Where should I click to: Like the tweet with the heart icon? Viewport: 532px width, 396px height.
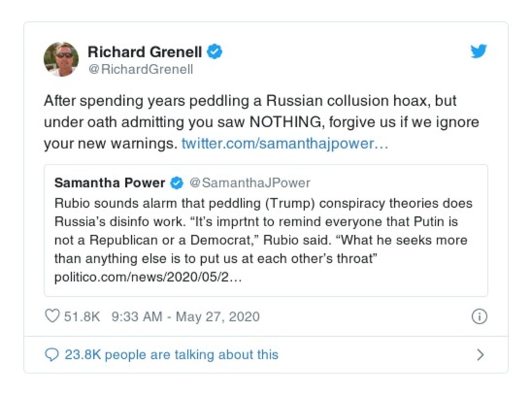coord(52,316)
